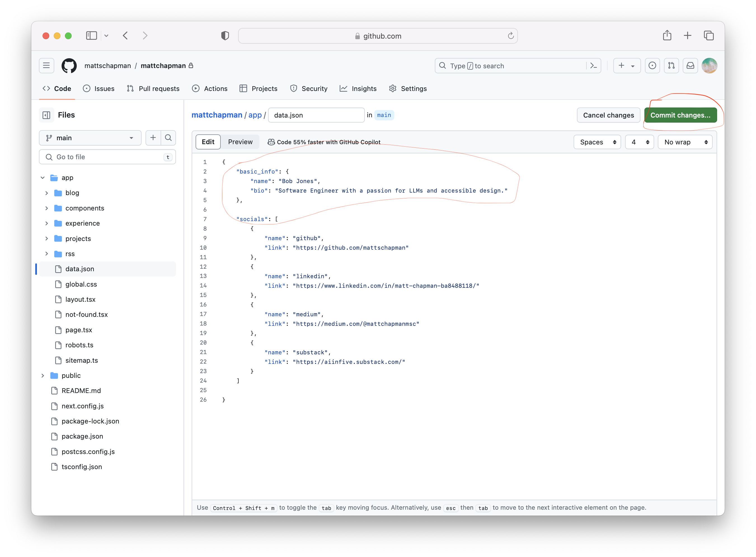The width and height of the screenshot is (756, 557).
Task: Collapse the Files tree panel icon
Action: [x=46, y=115]
